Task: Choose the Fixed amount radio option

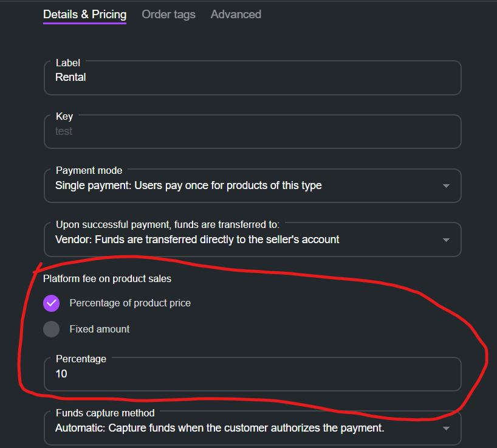Action: (52, 329)
